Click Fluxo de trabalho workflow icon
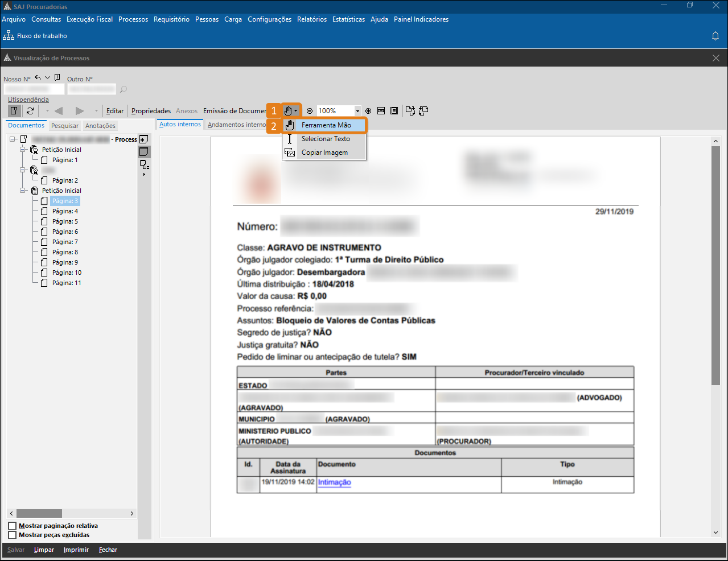The image size is (728, 561). click(9, 36)
